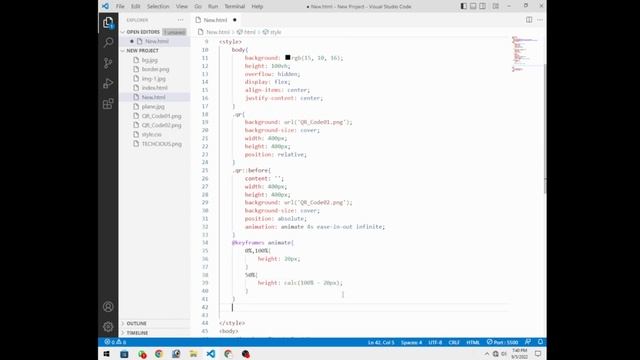Image resolution: width=640 pixels, height=360 pixels.
Task: Open File Explorer from the taskbar
Action: coord(193,354)
